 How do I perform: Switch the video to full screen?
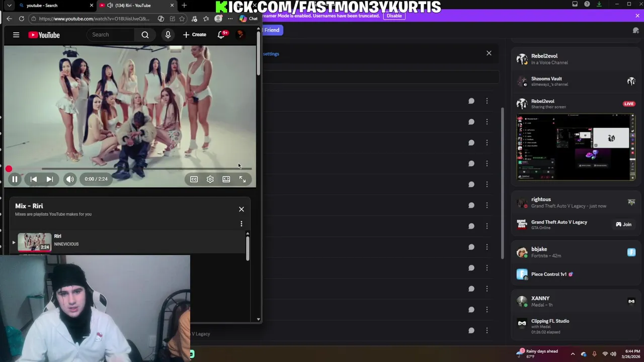243,179
